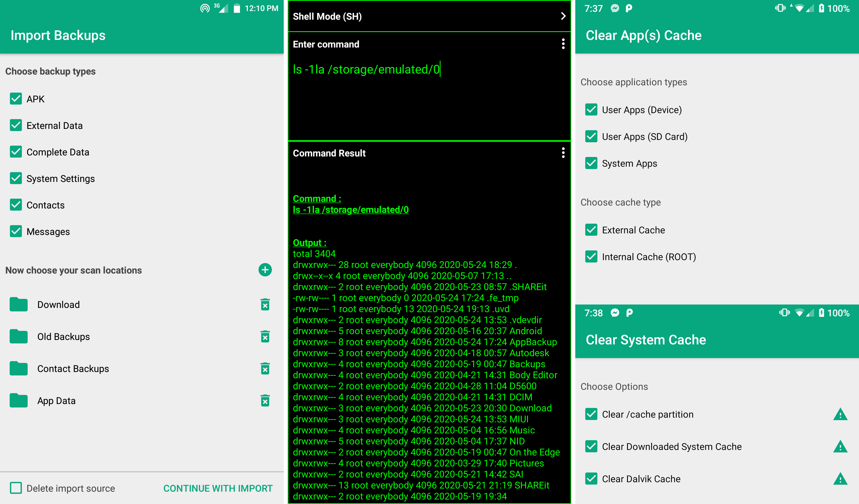The height and width of the screenshot is (504, 859).
Task: Tap vibrate mode icon in 7:37 status bar
Action: [780, 8]
